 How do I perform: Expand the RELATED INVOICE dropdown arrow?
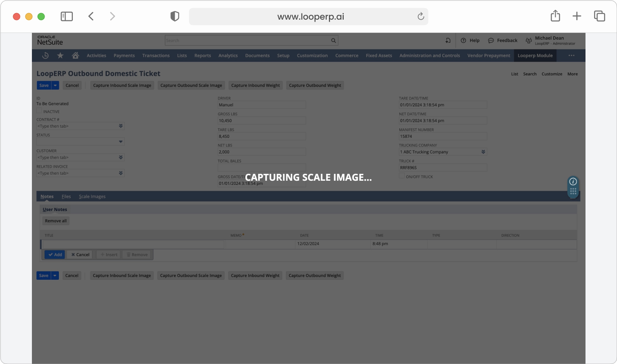click(x=121, y=173)
